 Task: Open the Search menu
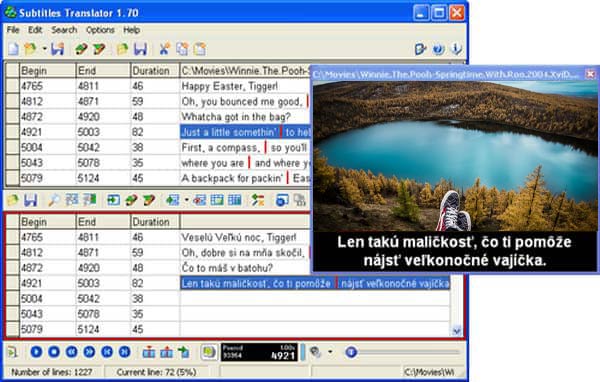64,30
